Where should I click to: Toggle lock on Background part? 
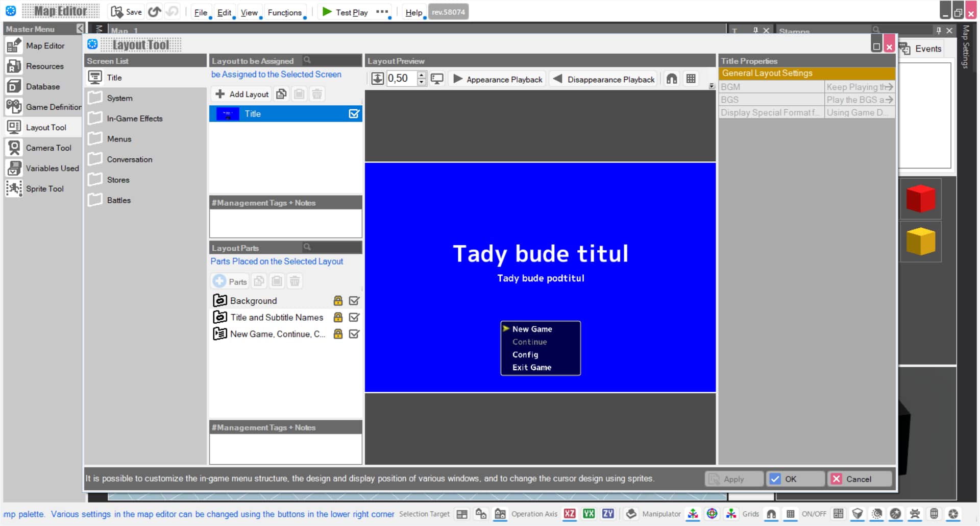338,301
